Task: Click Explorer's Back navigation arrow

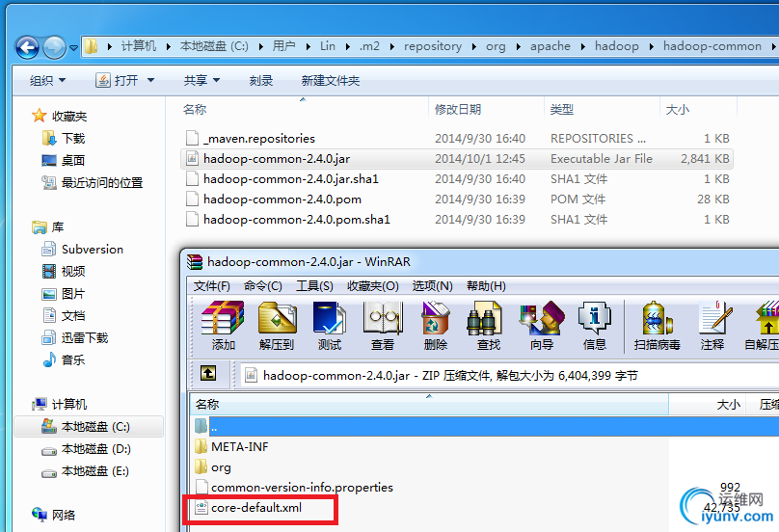Action: pyautogui.click(x=27, y=47)
